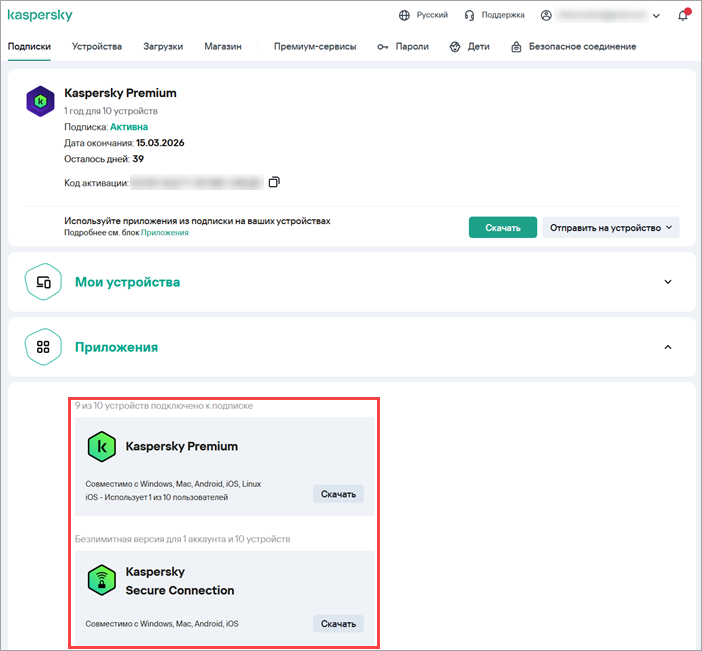Image resolution: width=702 pixels, height=651 pixels.
Task: Click the end date 15.03.2026
Action: pyautogui.click(x=160, y=143)
